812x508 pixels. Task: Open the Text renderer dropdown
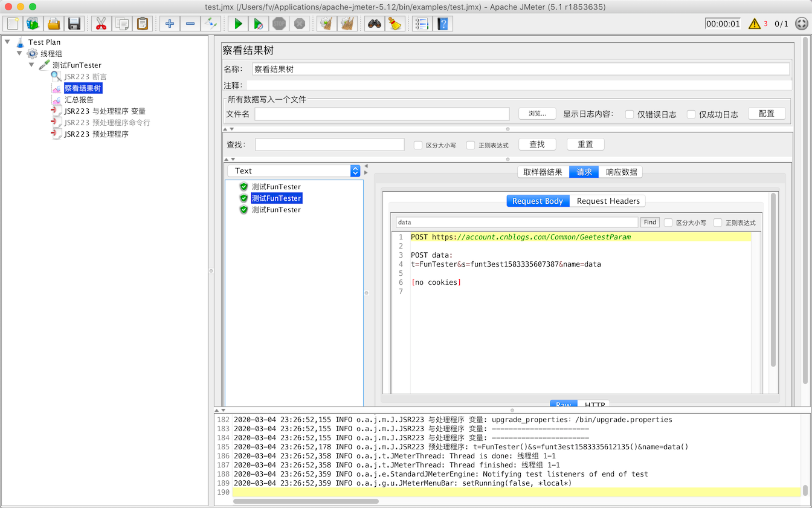tap(294, 171)
